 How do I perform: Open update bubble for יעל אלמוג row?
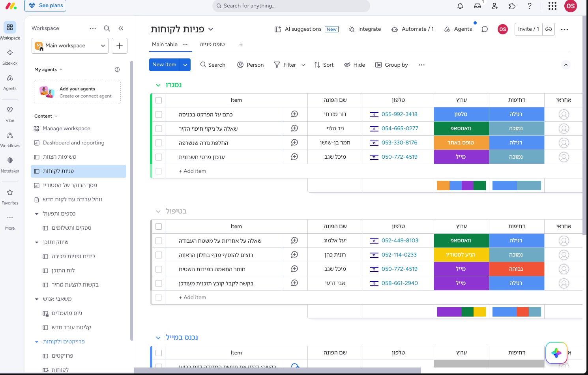pos(294,240)
